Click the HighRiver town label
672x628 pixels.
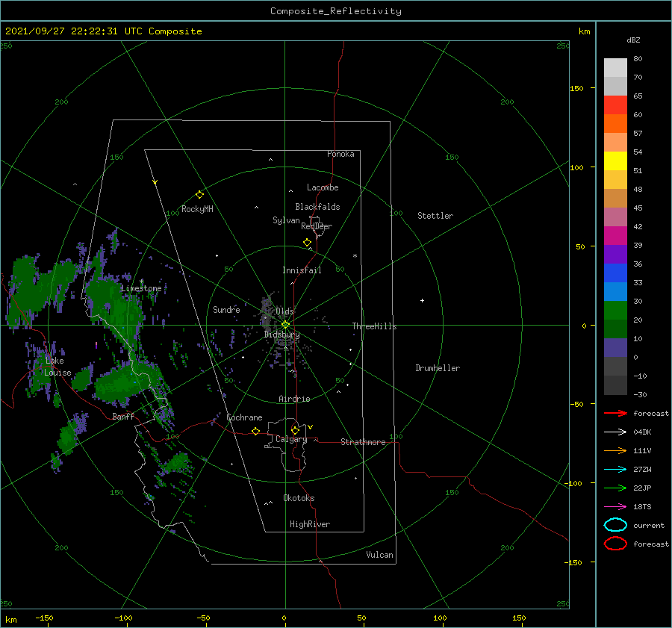pos(310,524)
